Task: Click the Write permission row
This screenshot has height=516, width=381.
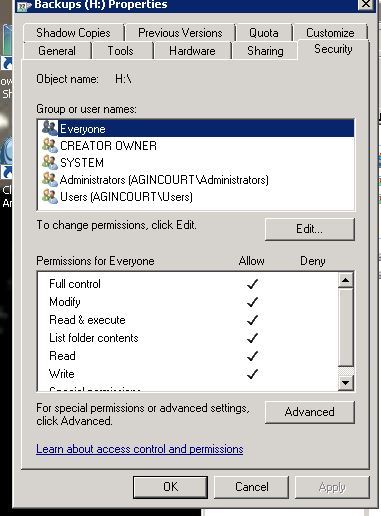Action: (187, 374)
